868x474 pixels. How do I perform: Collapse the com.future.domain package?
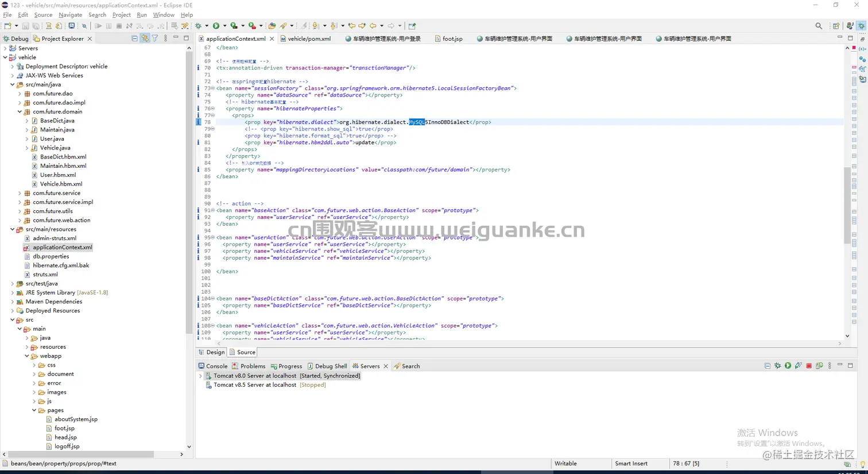[x=20, y=111]
